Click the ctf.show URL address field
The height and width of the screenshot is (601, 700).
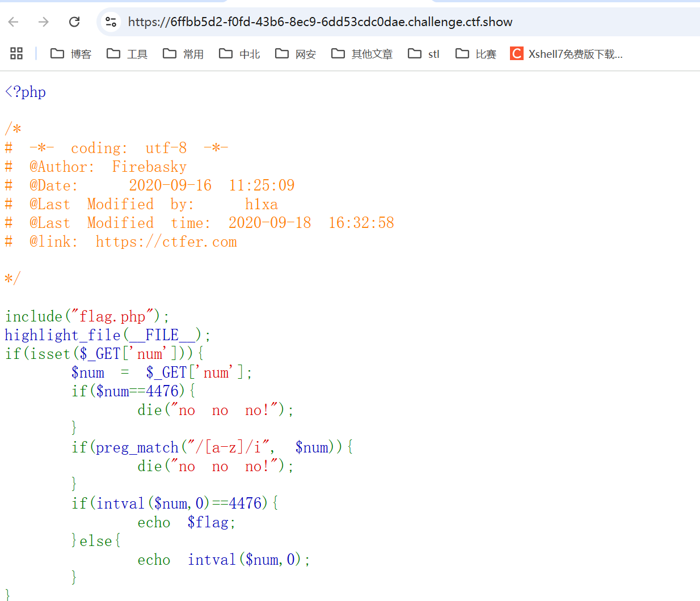point(320,22)
